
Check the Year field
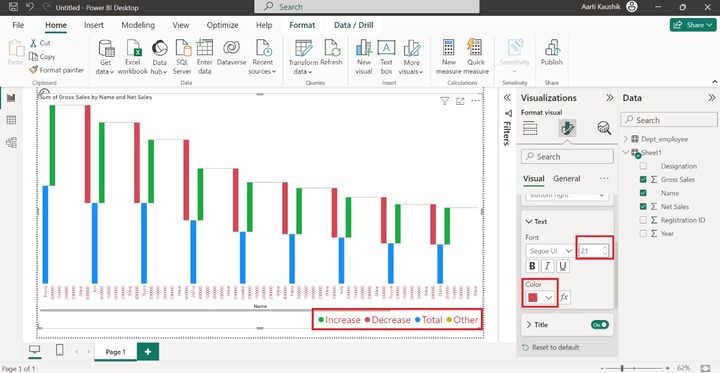[643, 233]
